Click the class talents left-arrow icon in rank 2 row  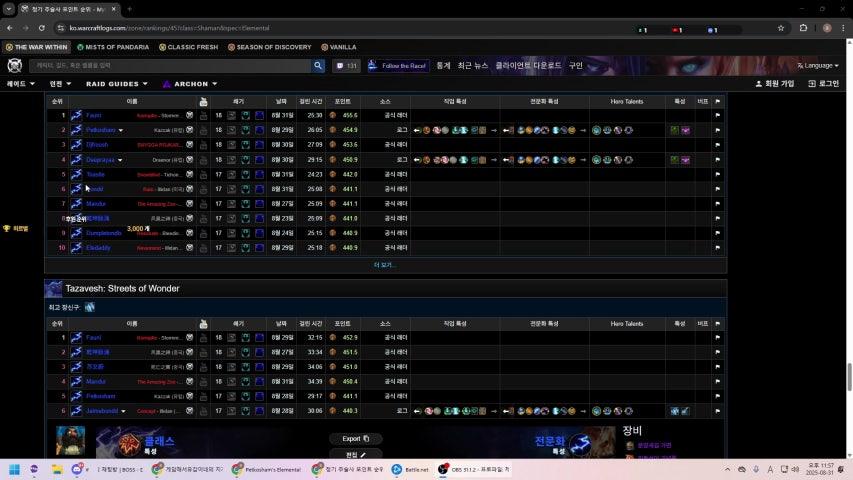(x=417, y=131)
